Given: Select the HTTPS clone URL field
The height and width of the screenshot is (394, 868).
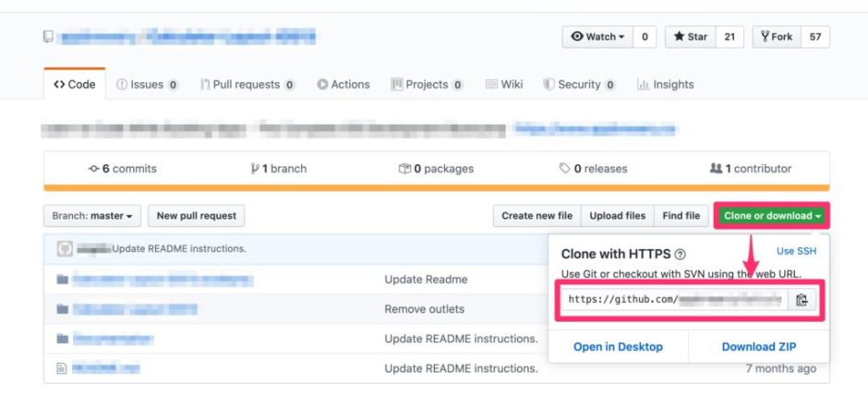Looking at the screenshot, I should pyautogui.click(x=674, y=299).
